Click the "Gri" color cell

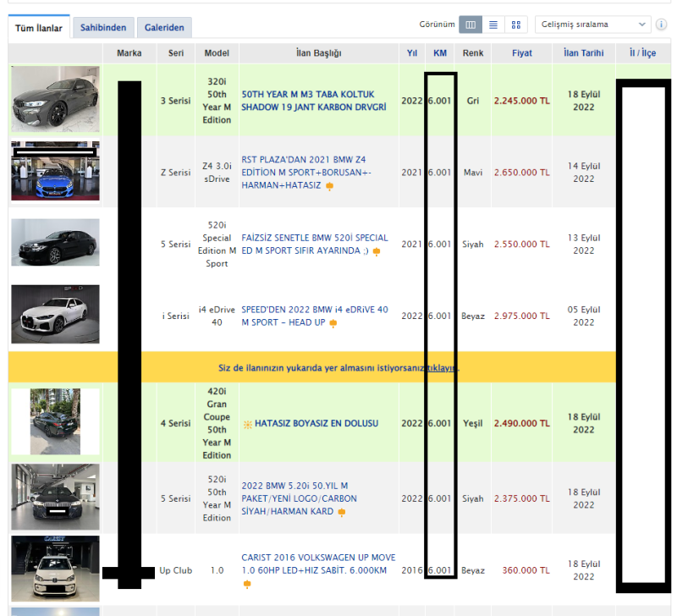click(x=473, y=101)
